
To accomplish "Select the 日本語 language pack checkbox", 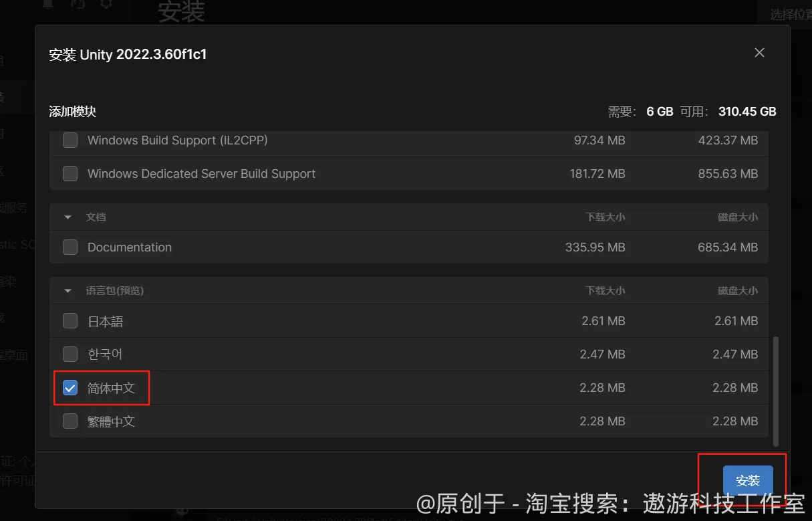I will (x=70, y=321).
